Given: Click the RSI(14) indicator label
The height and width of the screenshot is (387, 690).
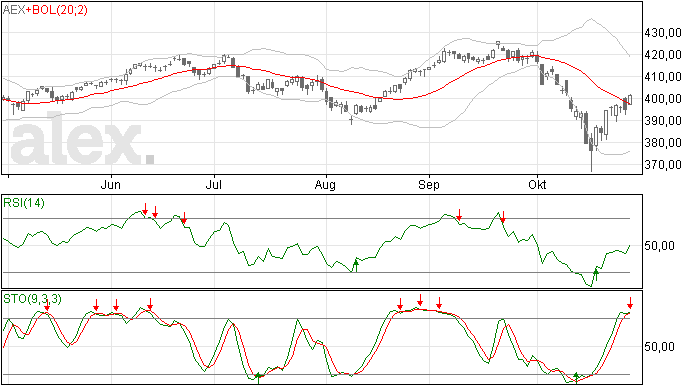Looking at the screenshot, I should (x=24, y=203).
